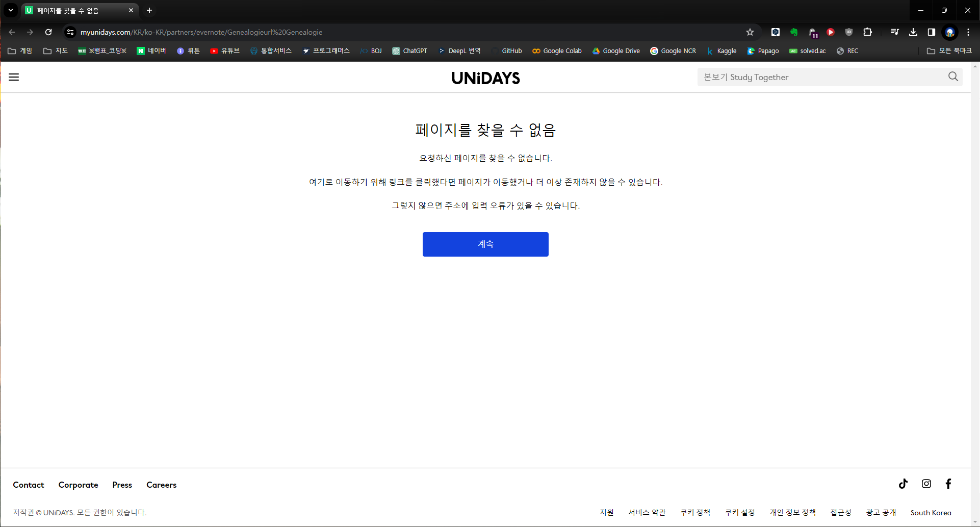
Task: Open the 뷰튼 bookmark
Action: point(188,51)
